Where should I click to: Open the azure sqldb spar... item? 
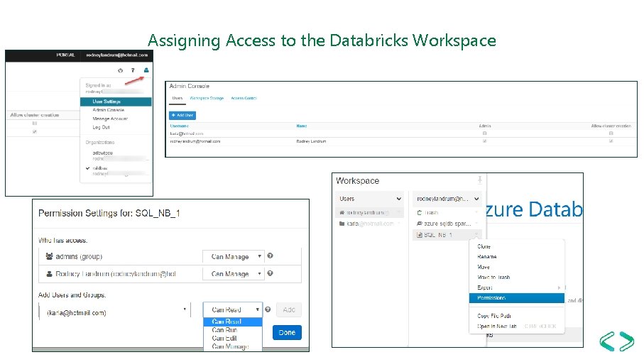[447, 224]
